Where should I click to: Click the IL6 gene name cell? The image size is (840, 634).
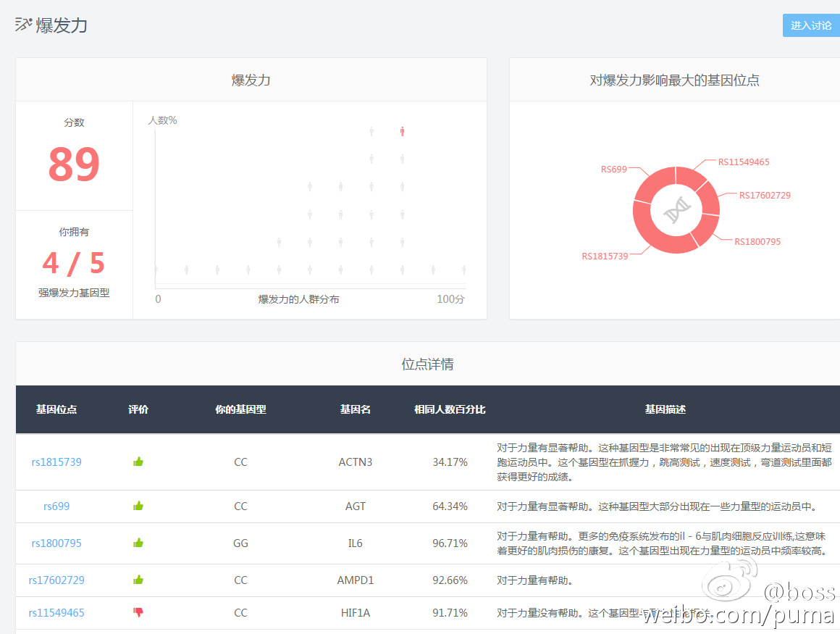tap(355, 543)
